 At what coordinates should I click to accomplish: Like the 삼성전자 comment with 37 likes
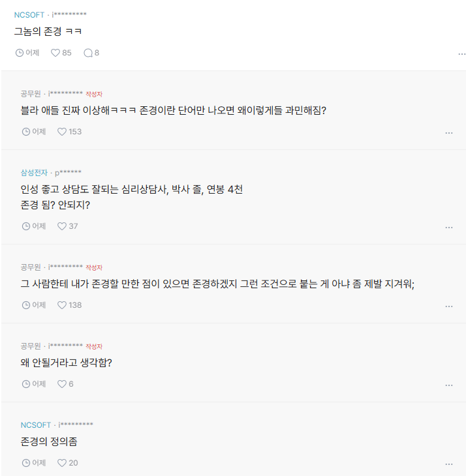[62, 226]
